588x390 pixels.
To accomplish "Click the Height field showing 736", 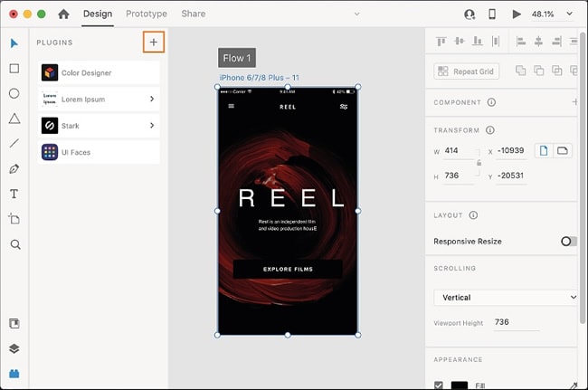I will pos(459,176).
